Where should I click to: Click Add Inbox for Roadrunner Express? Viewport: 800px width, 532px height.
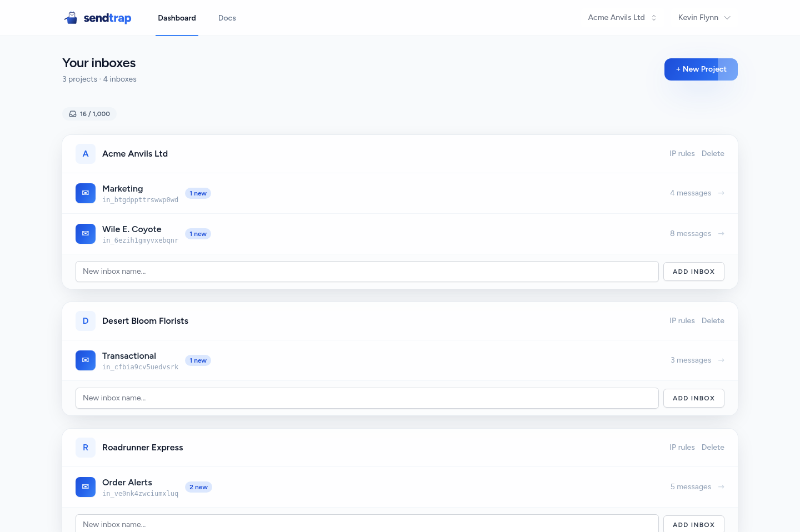pyautogui.click(x=694, y=524)
